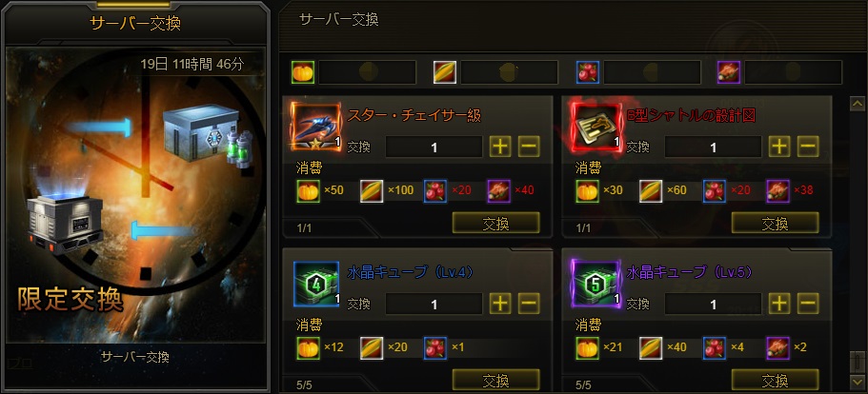Click the Star Chaser quantity input field
This screenshot has height=394, width=868.
tap(434, 147)
